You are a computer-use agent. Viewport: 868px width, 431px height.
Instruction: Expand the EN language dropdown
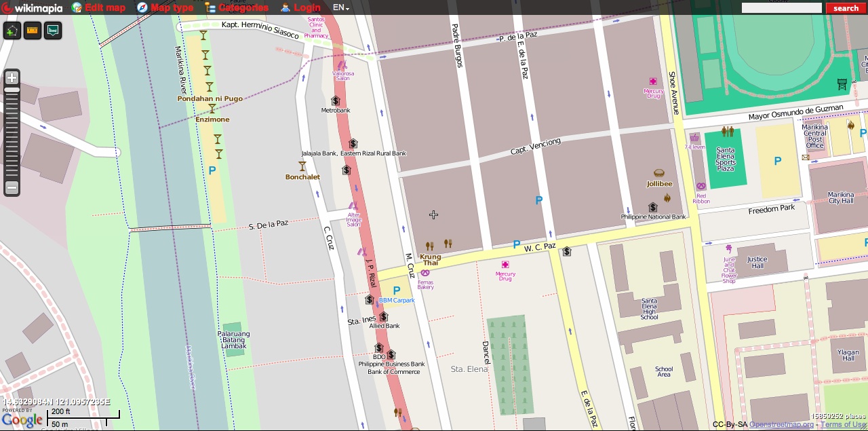click(341, 7)
